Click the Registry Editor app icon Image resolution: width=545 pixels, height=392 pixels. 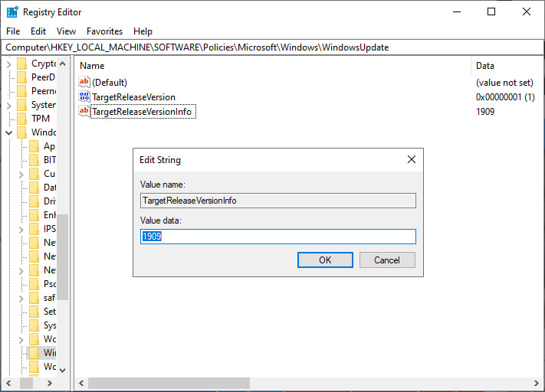12,11
